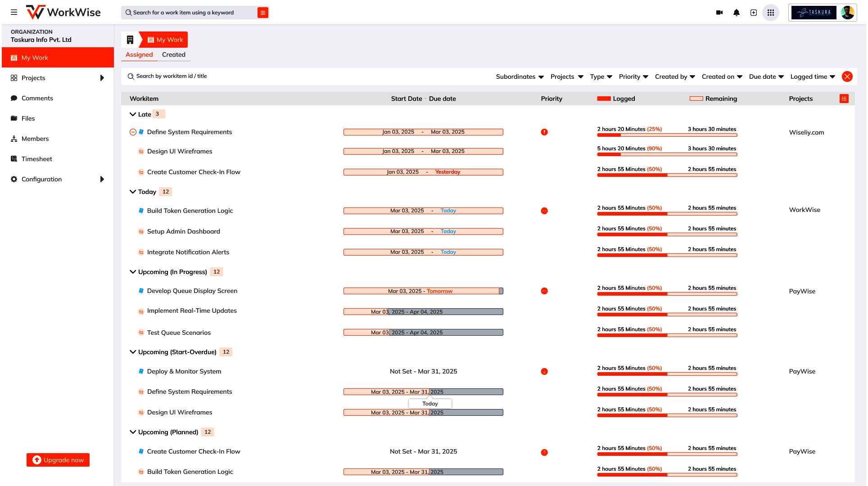Click the Upgrade now button
Viewport: 868px width, 486px height.
(x=58, y=460)
